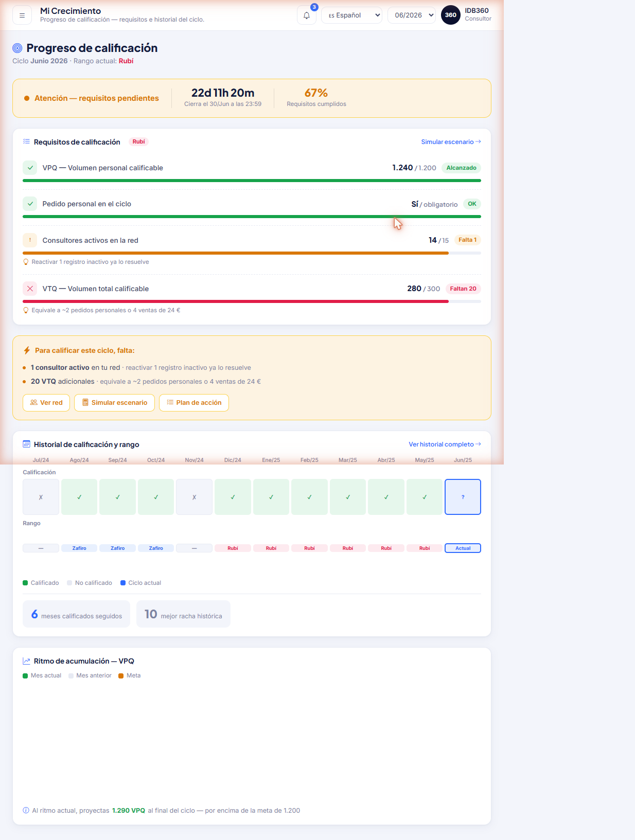The image size is (635, 840).
Task: Click the Rubí badge under Dic/24
Action: (x=233, y=548)
